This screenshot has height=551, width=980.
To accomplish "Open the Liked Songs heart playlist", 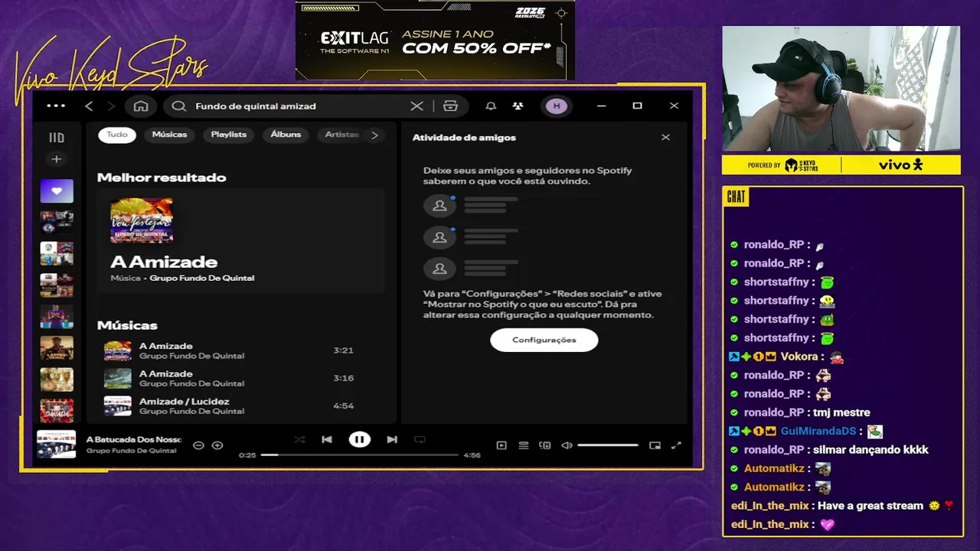I will point(57,191).
